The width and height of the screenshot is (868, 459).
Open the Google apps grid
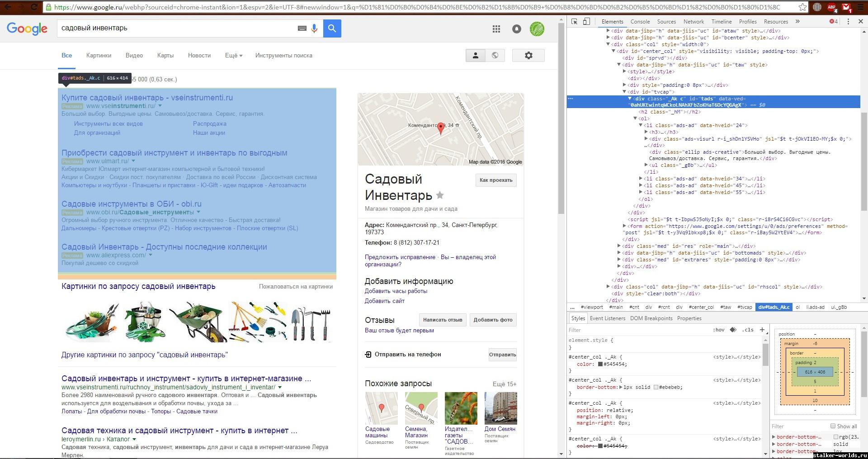pos(496,29)
